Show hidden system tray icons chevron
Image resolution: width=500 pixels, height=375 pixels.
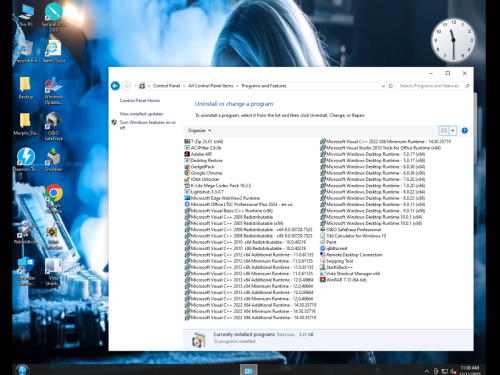[x=426, y=371]
